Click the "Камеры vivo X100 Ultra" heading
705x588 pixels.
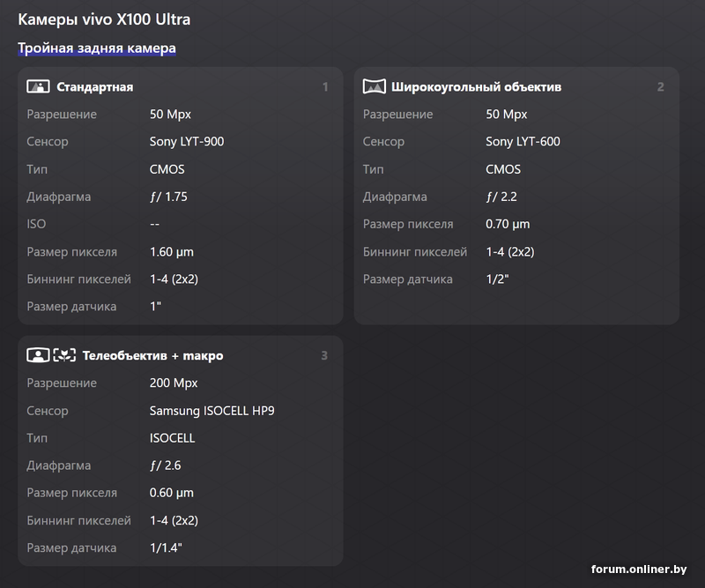point(104,19)
